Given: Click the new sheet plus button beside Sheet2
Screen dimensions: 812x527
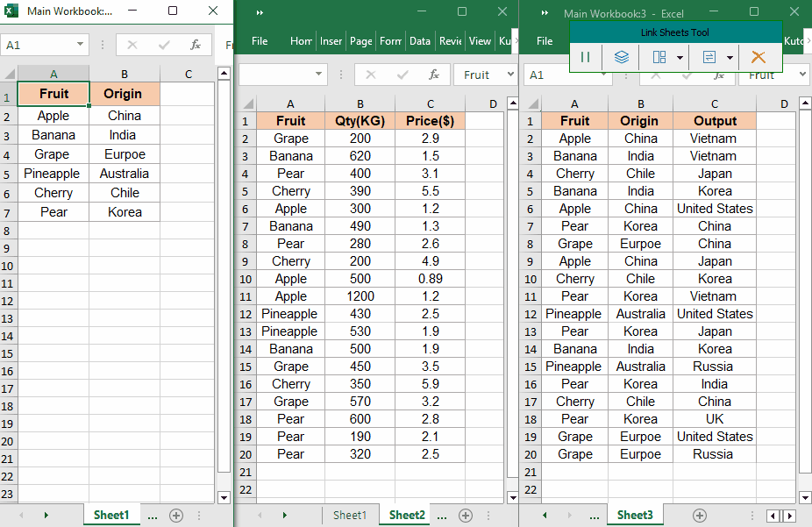Looking at the screenshot, I should click(x=466, y=515).
